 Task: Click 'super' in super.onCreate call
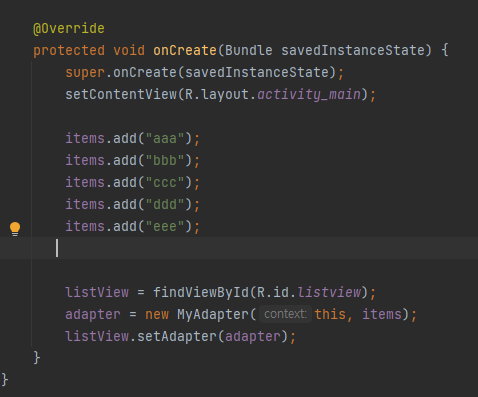click(85, 72)
